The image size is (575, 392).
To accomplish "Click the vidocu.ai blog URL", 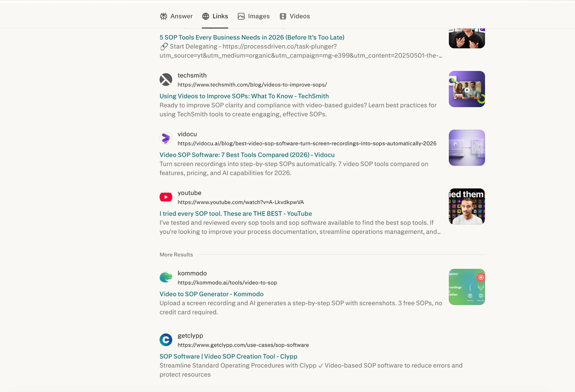I will tap(307, 143).
